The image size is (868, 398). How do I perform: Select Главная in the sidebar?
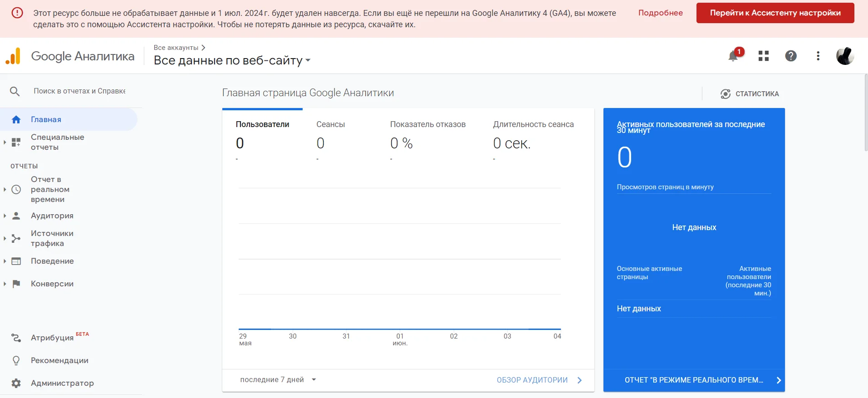[x=69, y=119]
